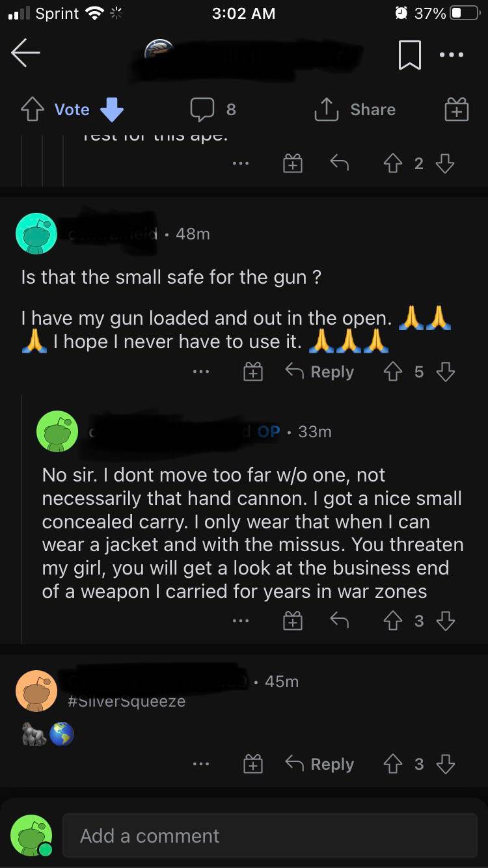
Task: Upvote the post next to Vote
Action: pyautogui.click(x=32, y=110)
